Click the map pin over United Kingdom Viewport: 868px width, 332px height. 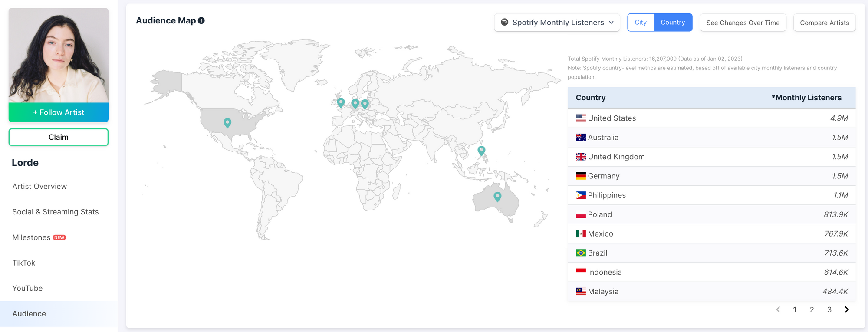(341, 102)
